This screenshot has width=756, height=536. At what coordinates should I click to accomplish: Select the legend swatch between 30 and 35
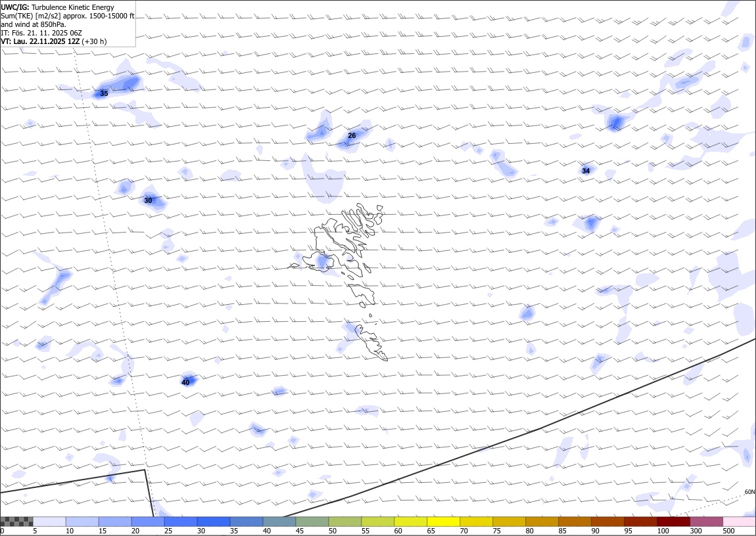coord(214,522)
